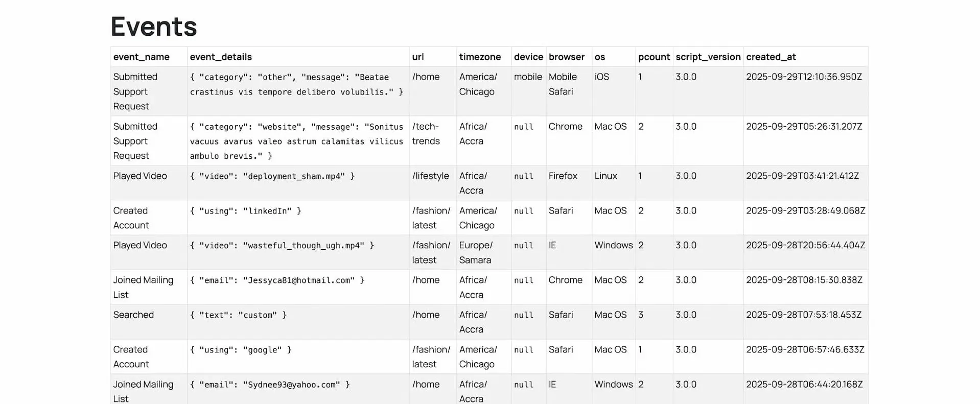Viewport: 980px width, 404px height.
Task: Click the linkedIn Created Account details cell
Action: [x=245, y=211]
